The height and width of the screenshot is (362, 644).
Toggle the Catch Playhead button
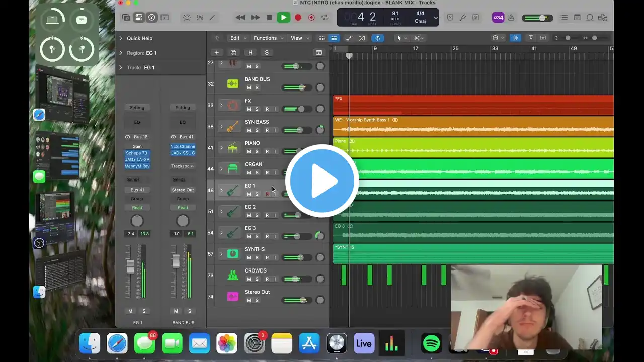tap(377, 38)
